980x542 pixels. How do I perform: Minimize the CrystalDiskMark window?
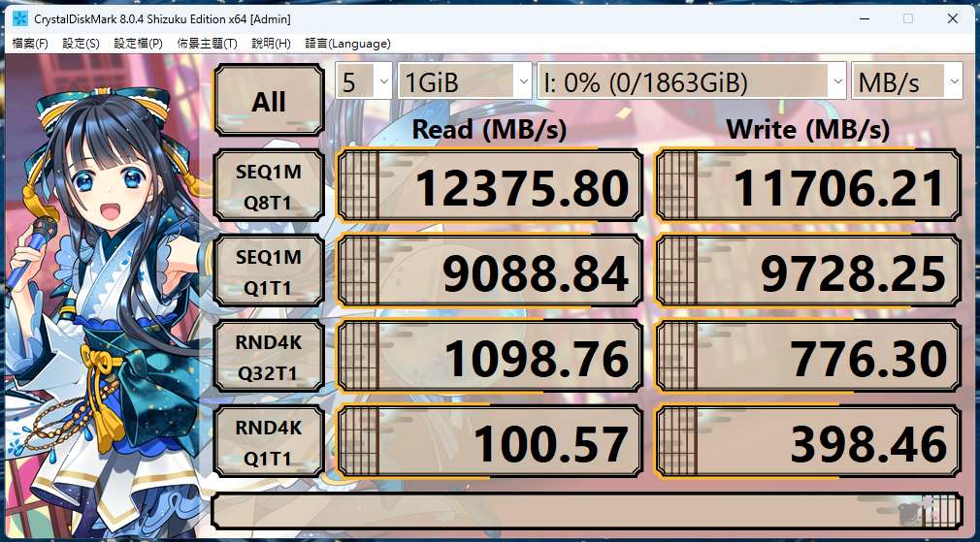click(864, 18)
